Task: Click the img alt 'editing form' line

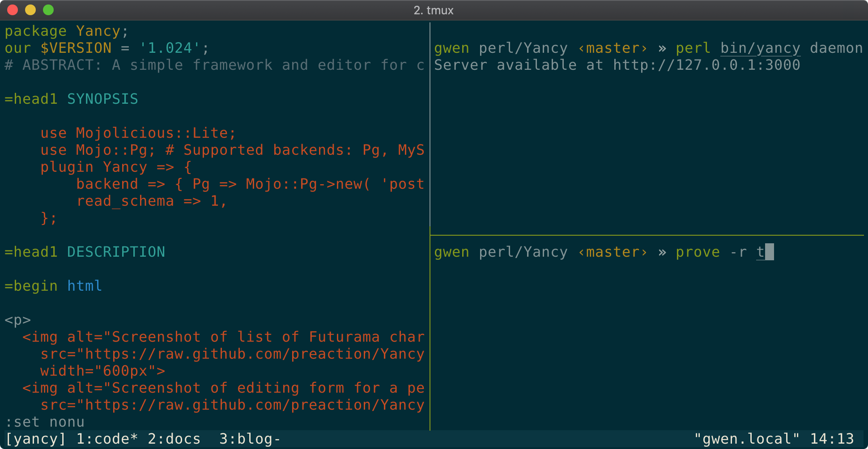Action: point(223,388)
